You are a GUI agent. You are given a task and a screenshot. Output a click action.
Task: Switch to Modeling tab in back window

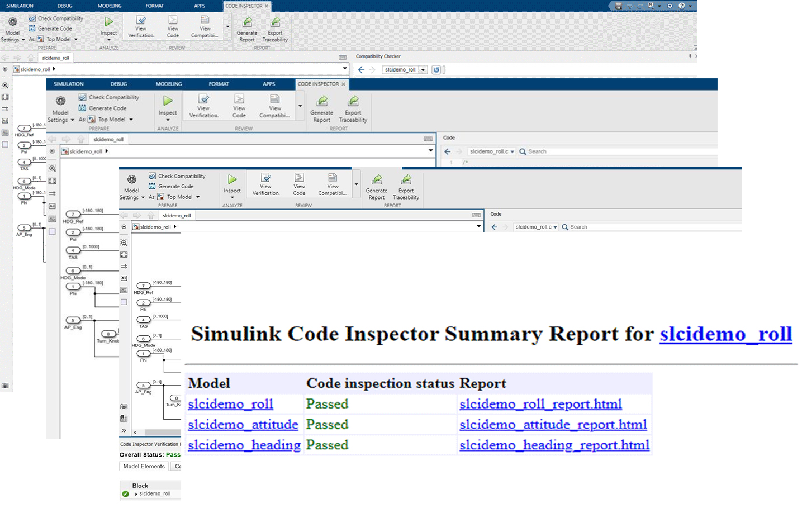tap(110, 6)
